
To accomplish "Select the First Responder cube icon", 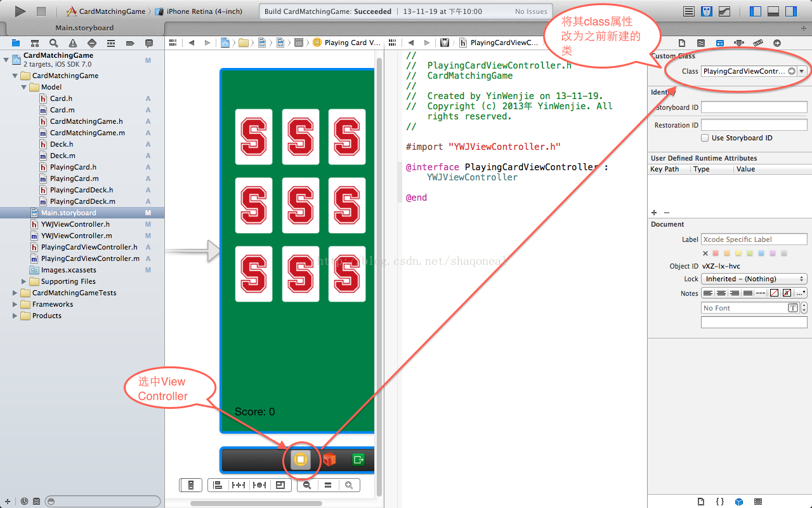I will point(329,460).
